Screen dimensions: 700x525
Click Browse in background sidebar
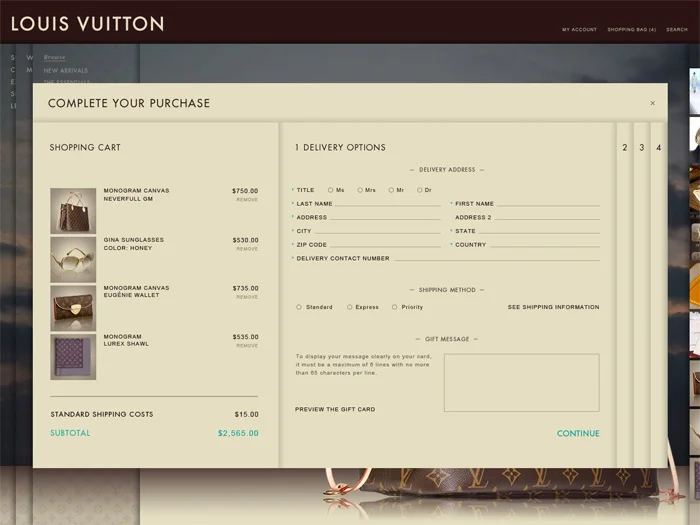click(x=54, y=57)
